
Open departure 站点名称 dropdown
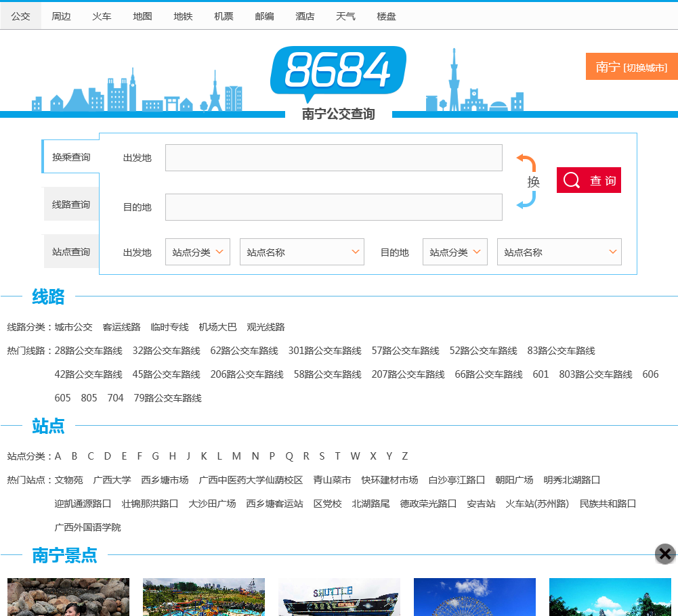(x=302, y=252)
